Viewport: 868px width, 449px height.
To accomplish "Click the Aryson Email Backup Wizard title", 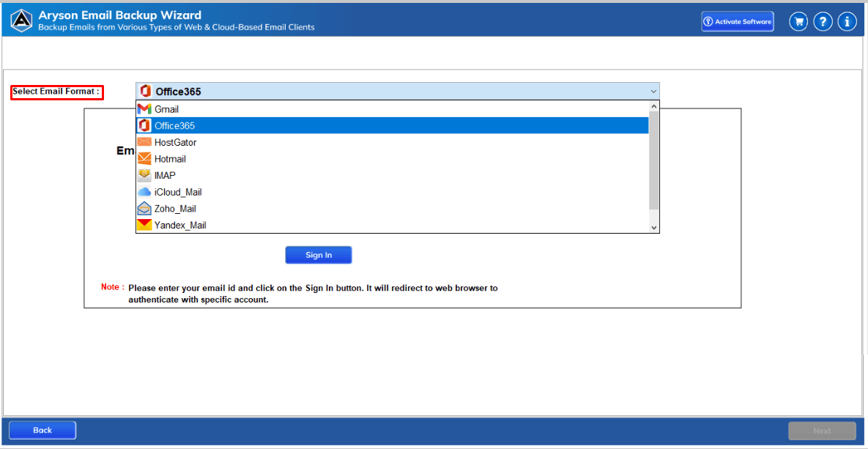I will point(120,15).
